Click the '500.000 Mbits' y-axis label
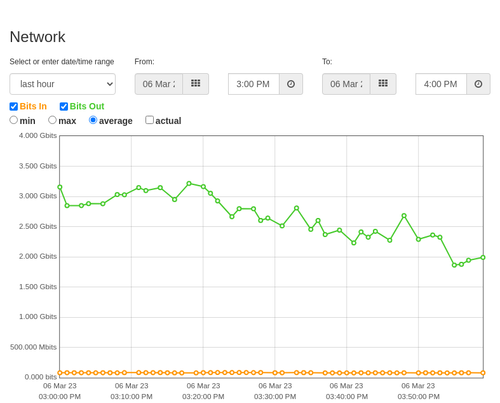The image size is (500, 403). 33,347
